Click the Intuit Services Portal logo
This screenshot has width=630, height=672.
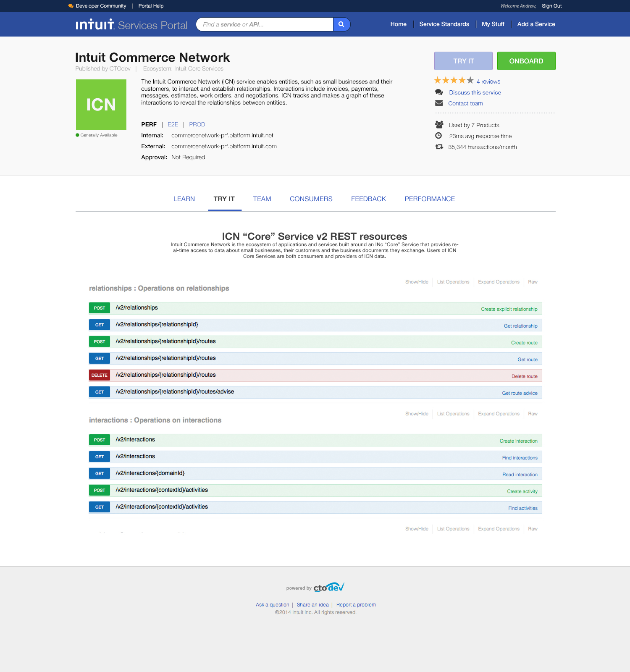(x=131, y=24)
